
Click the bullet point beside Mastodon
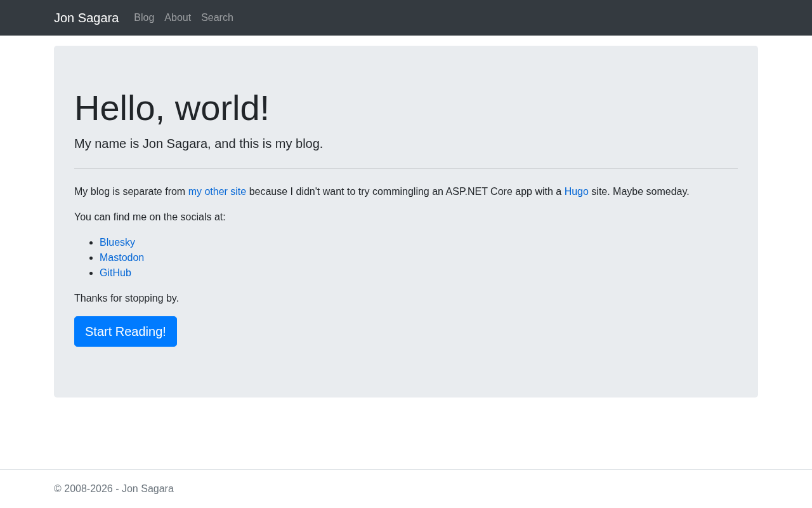coord(93,258)
